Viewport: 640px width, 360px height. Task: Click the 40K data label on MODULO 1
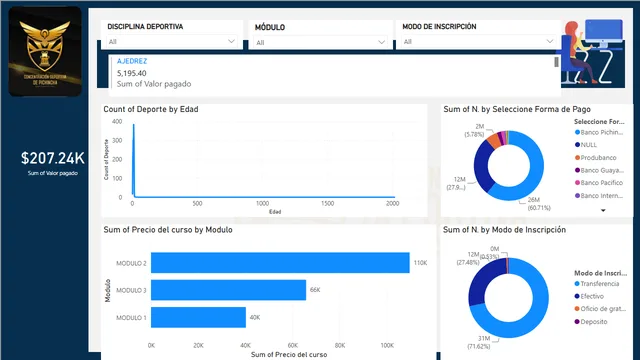pos(255,317)
